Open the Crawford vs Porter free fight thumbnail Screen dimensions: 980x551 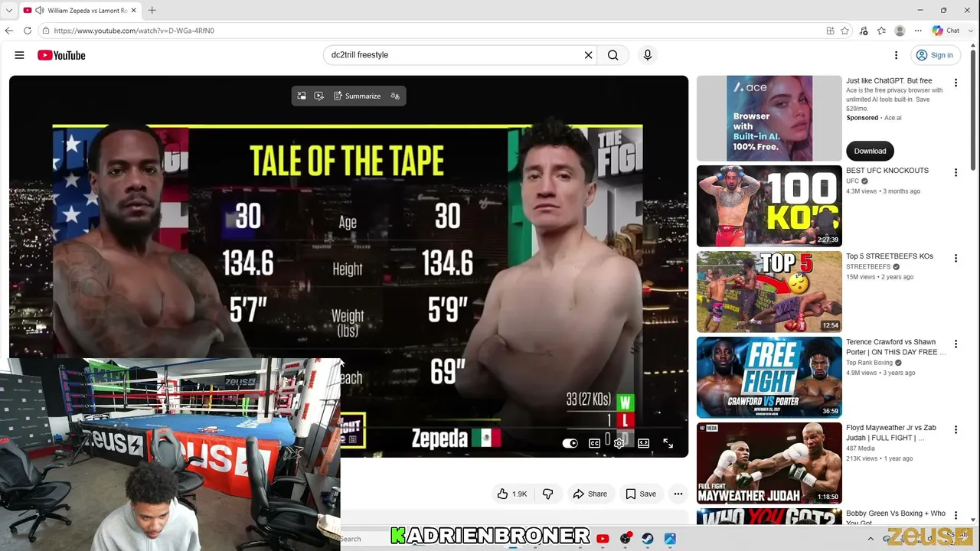click(x=769, y=377)
